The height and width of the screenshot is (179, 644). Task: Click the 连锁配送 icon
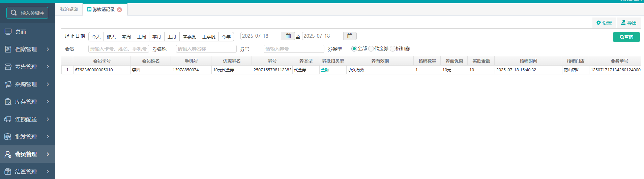pos(8,119)
